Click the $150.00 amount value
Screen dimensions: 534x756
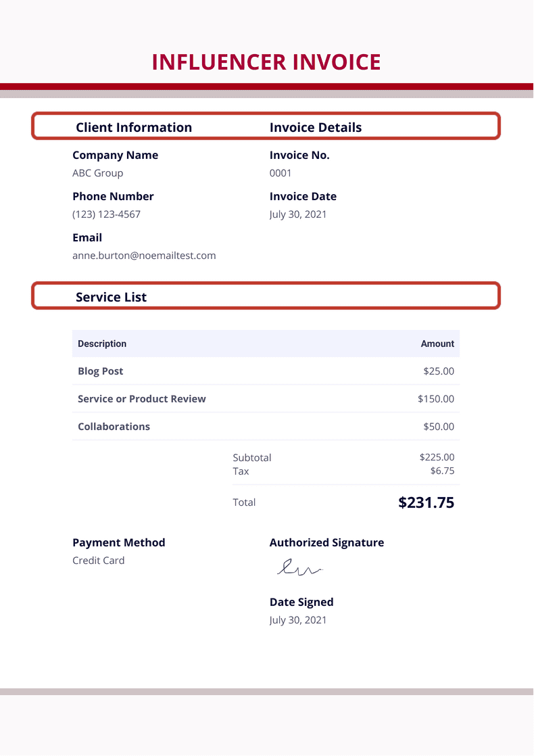(436, 399)
